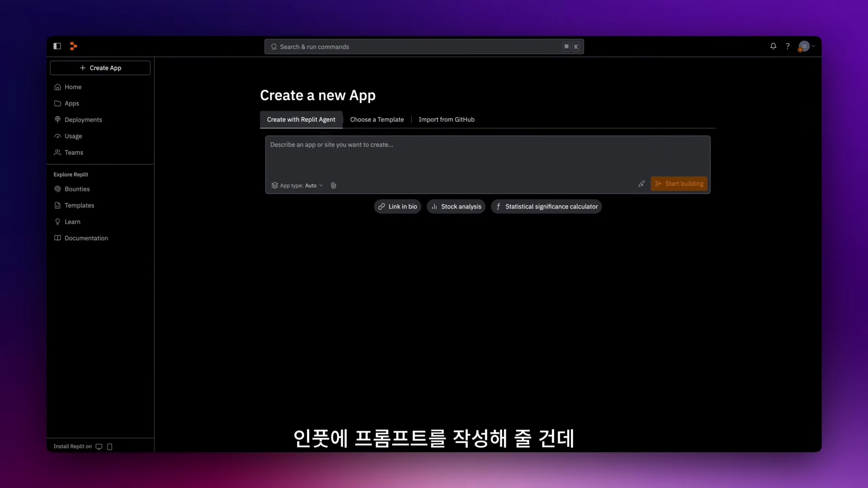Toggle the sidebar panel icon
868x488 pixels.
[x=57, y=46]
